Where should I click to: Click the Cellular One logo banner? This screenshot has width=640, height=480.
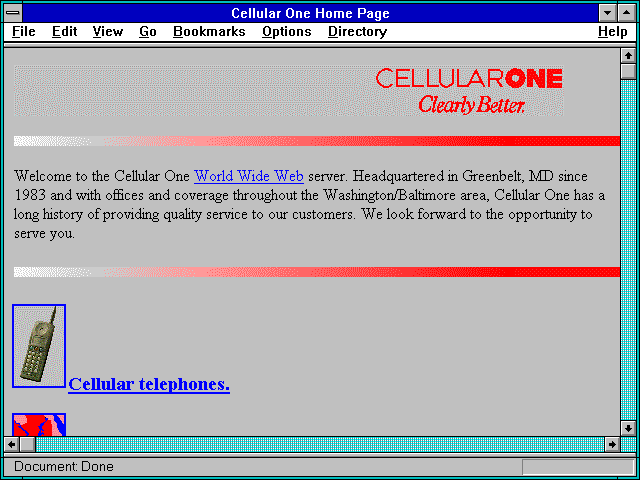[289, 91]
